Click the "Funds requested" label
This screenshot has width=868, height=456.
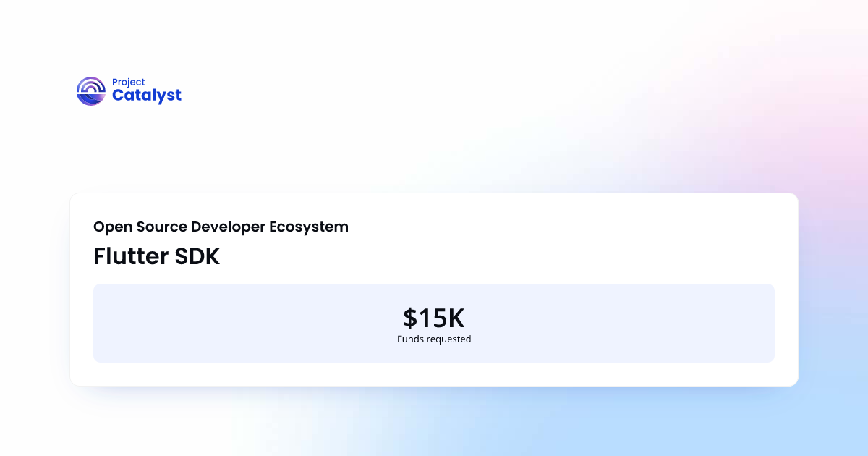(434, 339)
